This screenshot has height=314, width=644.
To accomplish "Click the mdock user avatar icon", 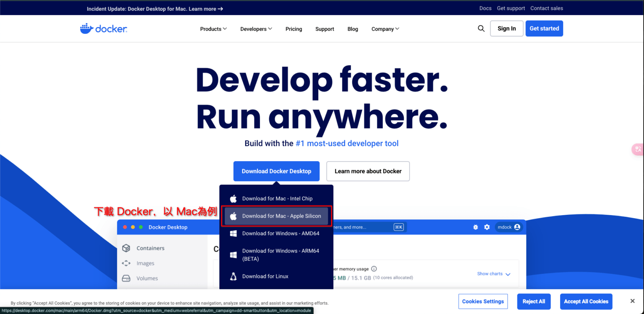I will pos(517,227).
